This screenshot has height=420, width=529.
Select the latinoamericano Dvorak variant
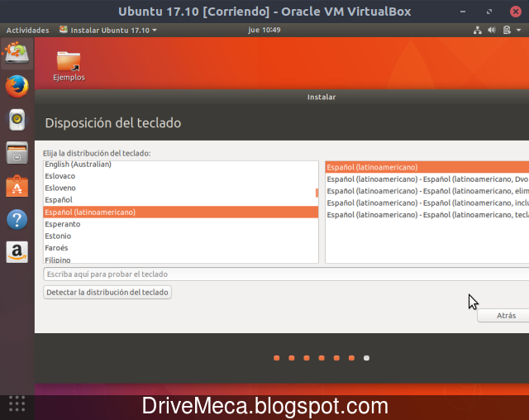tap(427, 179)
